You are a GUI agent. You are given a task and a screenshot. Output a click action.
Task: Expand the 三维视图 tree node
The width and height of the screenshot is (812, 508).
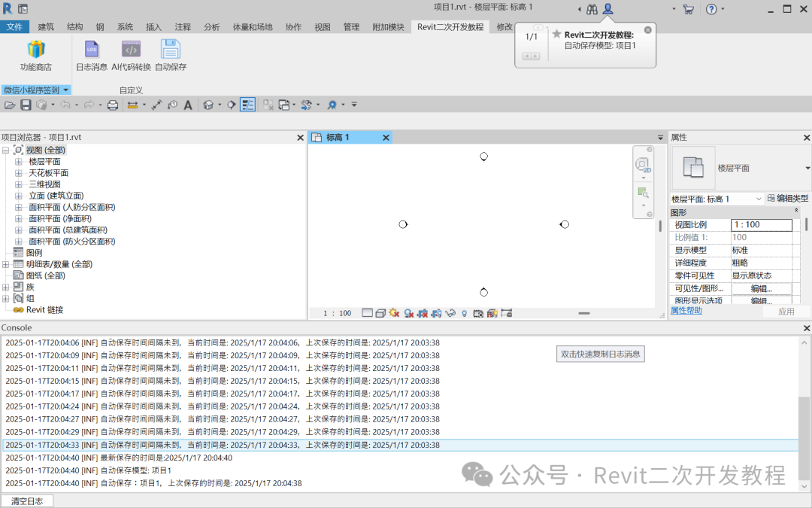(18, 184)
